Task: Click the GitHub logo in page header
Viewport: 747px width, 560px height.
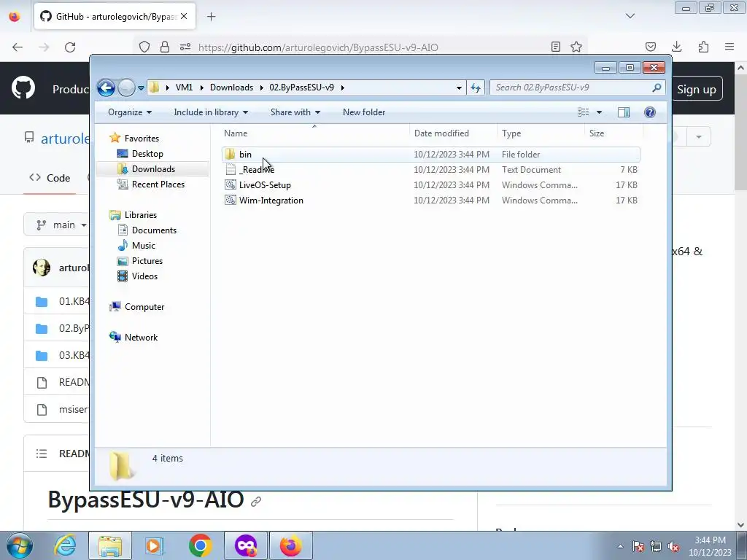Action: (23, 87)
